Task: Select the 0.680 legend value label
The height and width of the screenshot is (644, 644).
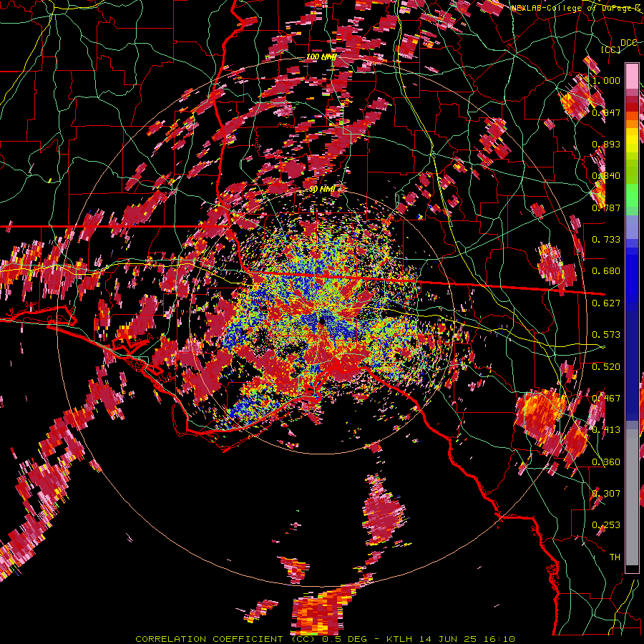Action: click(x=606, y=271)
